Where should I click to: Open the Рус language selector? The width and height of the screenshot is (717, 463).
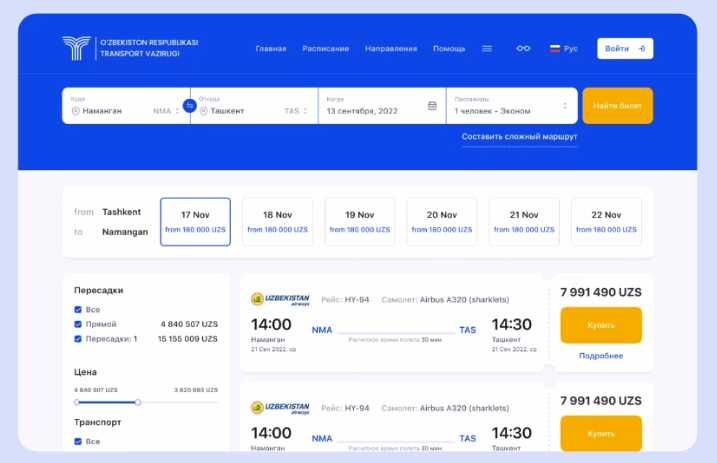(x=564, y=48)
